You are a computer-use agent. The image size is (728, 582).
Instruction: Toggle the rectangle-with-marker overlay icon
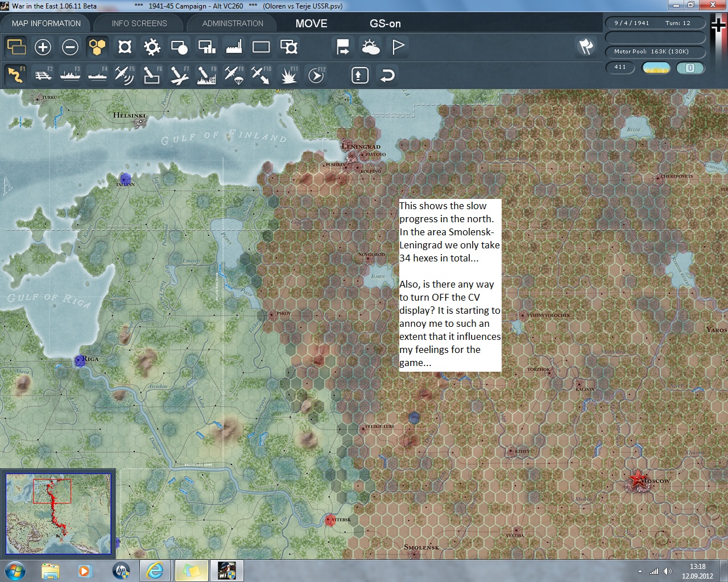[288, 47]
